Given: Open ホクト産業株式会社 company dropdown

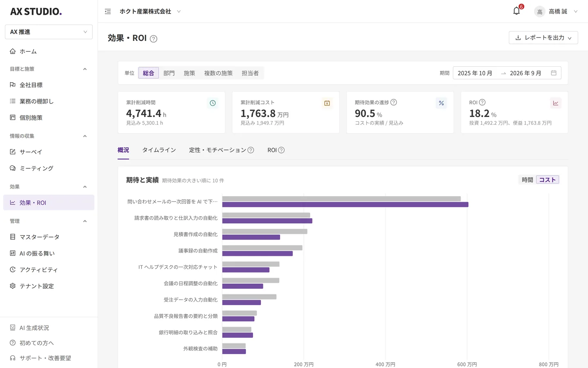Looking at the screenshot, I should [150, 11].
